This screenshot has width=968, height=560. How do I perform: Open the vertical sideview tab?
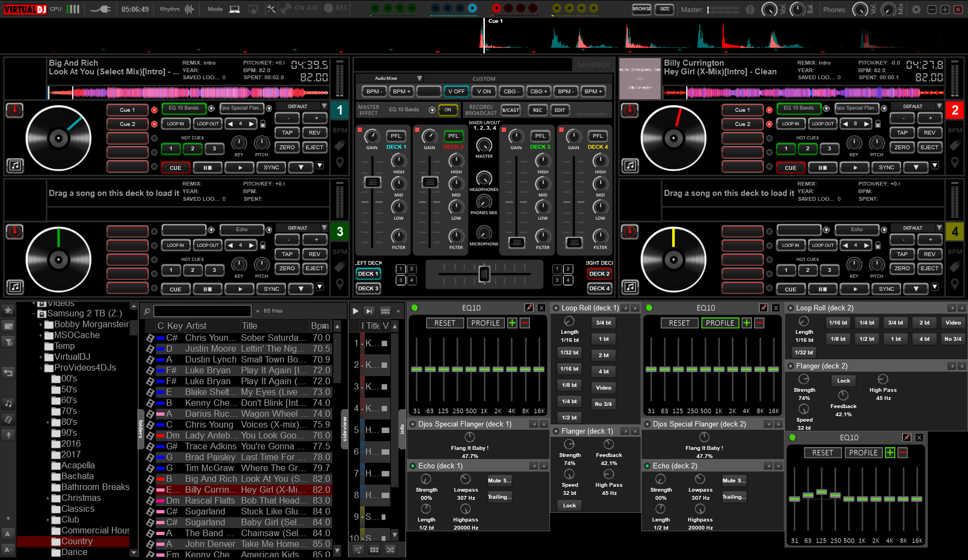[x=344, y=429]
